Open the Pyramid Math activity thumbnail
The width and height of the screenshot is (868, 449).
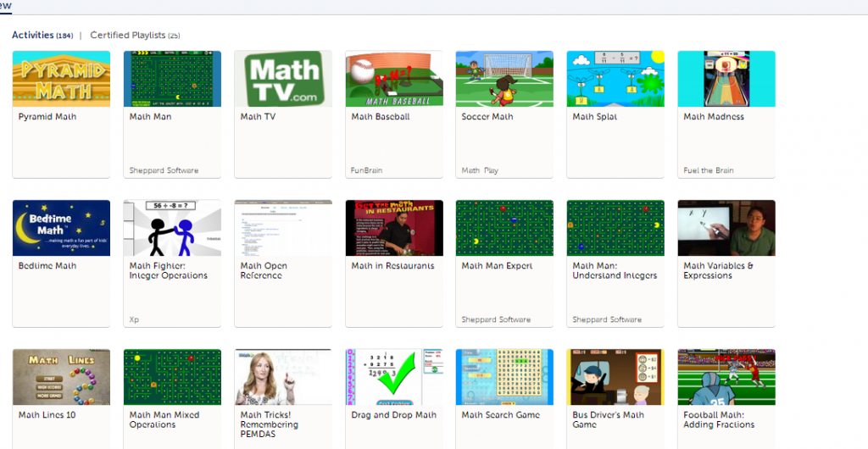click(x=61, y=79)
